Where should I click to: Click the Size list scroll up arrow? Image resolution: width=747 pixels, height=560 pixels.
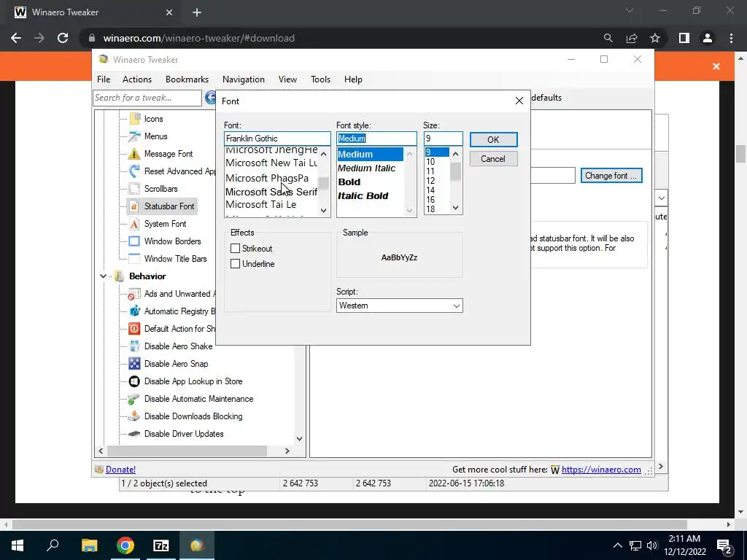(455, 154)
